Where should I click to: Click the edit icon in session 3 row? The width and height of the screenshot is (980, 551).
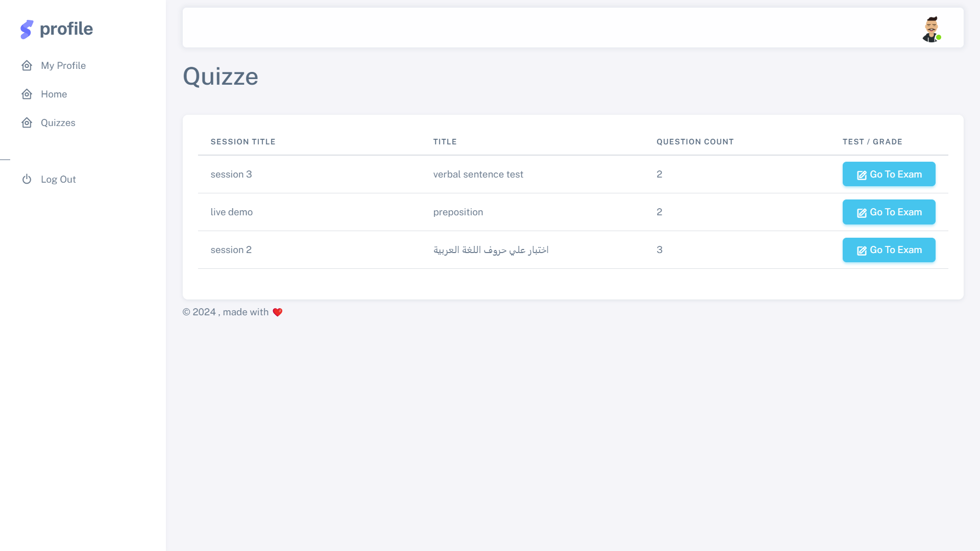click(862, 175)
